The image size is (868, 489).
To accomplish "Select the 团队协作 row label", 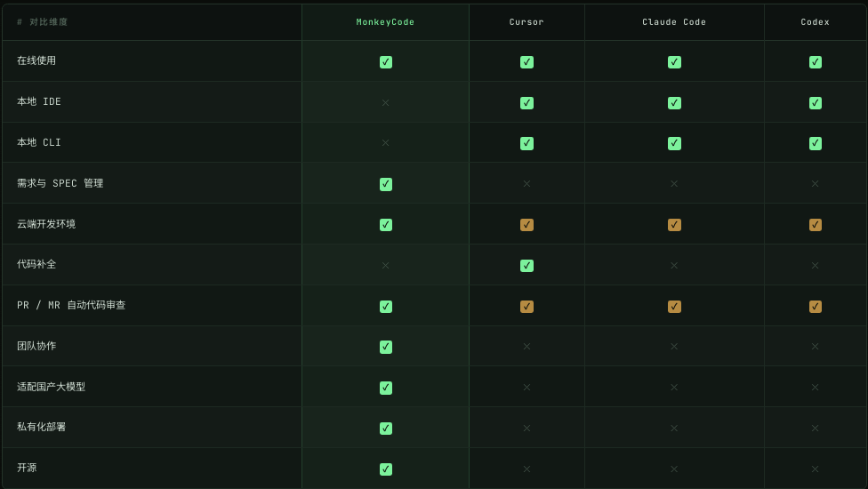I will [x=36, y=346].
